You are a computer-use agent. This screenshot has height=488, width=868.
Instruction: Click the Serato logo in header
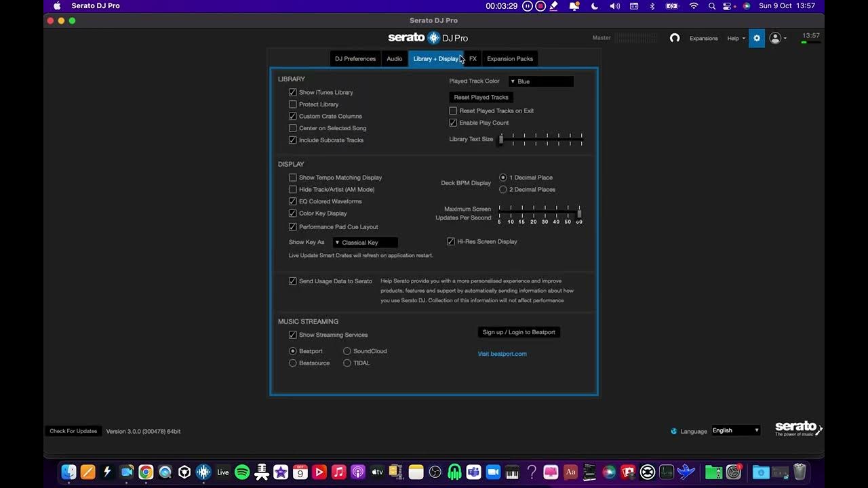tap(428, 38)
